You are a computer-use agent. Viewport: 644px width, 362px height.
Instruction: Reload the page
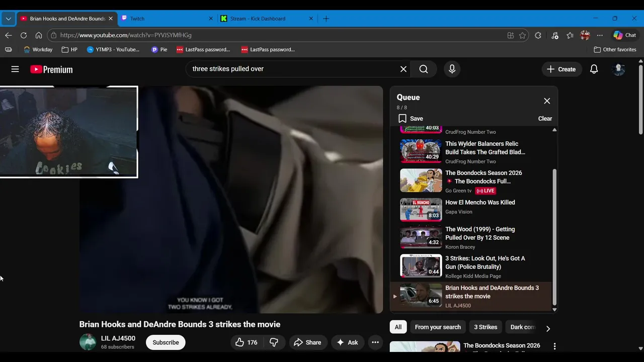point(24,35)
